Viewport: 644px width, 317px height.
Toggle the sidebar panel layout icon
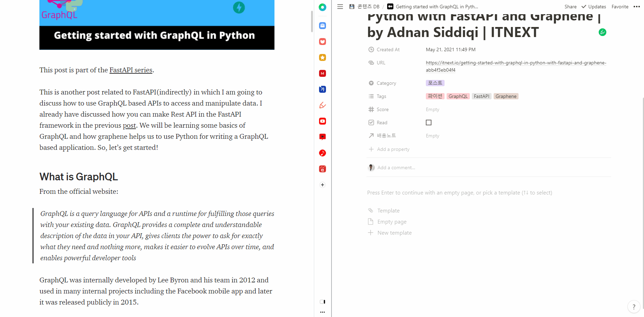click(x=323, y=302)
